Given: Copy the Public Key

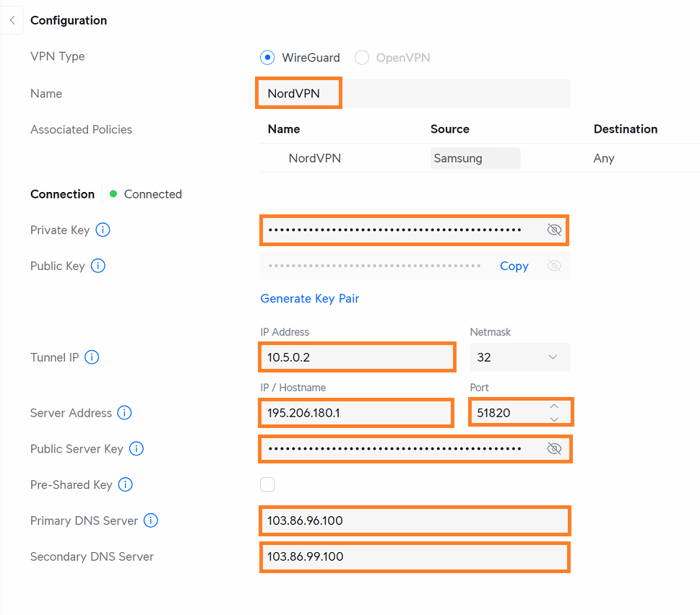Looking at the screenshot, I should click(514, 266).
